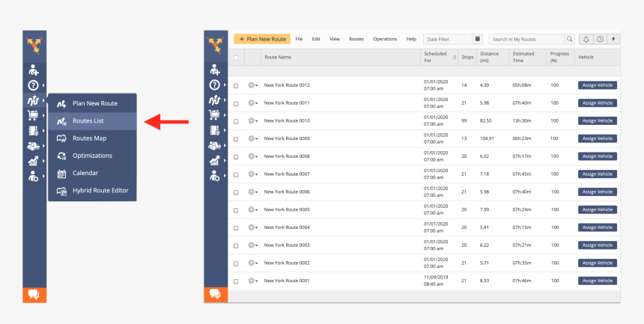Open the File menu
This screenshot has width=644, height=324.
299,39
